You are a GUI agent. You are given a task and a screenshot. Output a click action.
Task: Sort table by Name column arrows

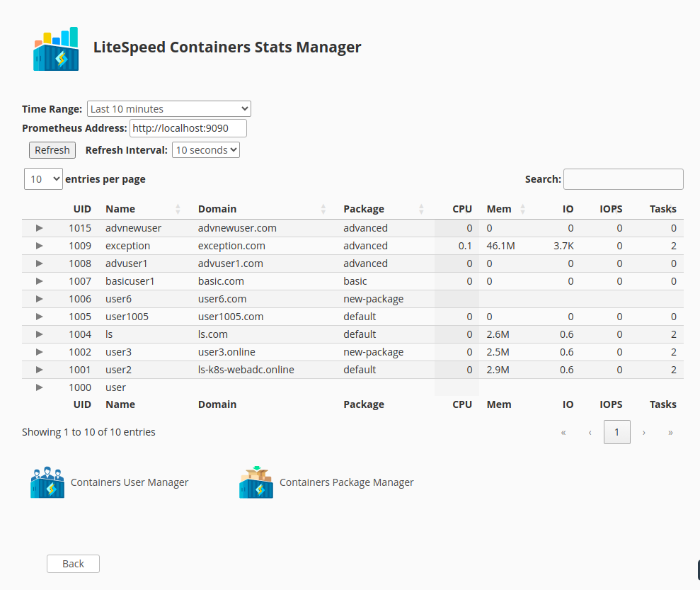pyautogui.click(x=178, y=209)
